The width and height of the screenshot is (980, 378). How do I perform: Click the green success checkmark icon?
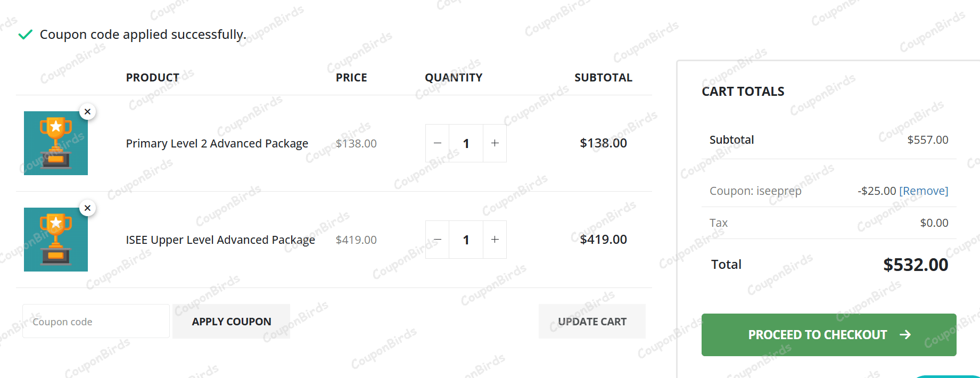click(25, 35)
